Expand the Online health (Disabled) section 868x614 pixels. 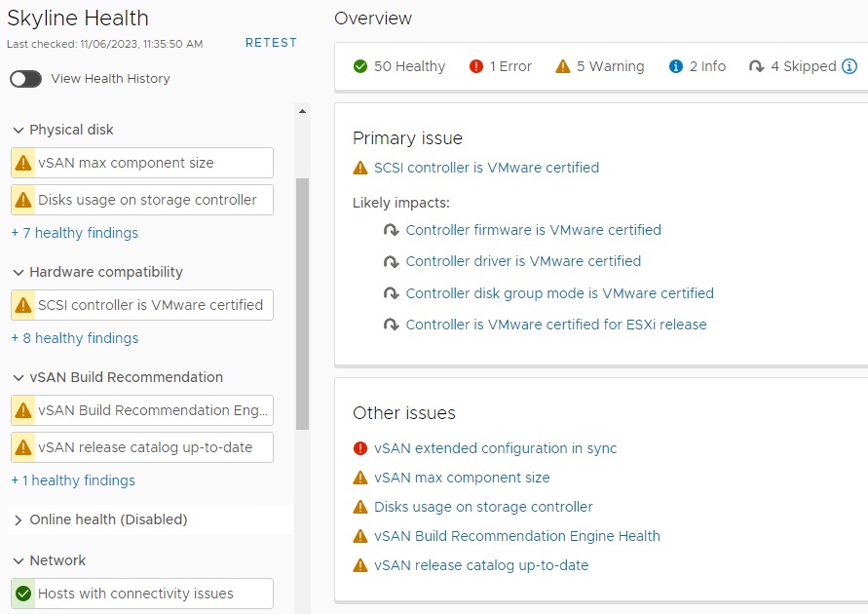pyautogui.click(x=19, y=519)
